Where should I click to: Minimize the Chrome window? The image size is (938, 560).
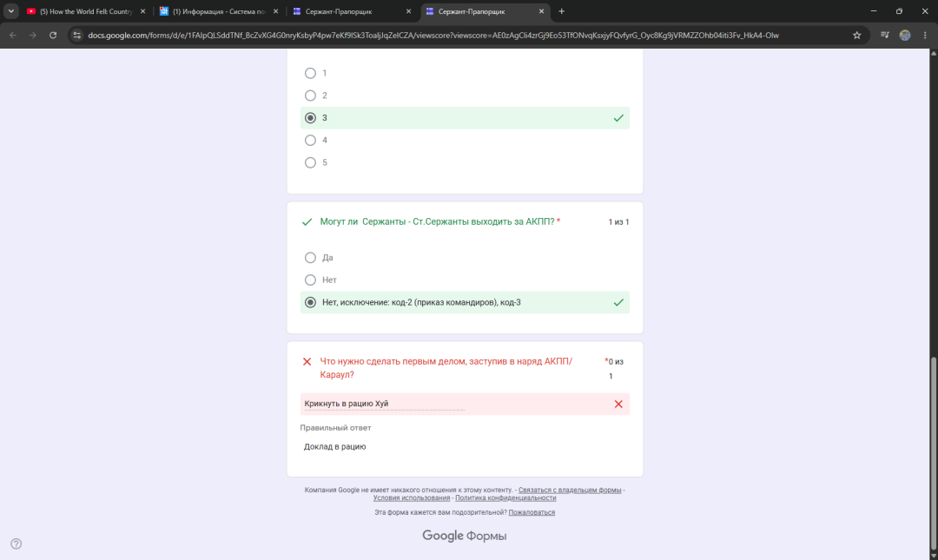pyautogui.click(x=874, y=11)
